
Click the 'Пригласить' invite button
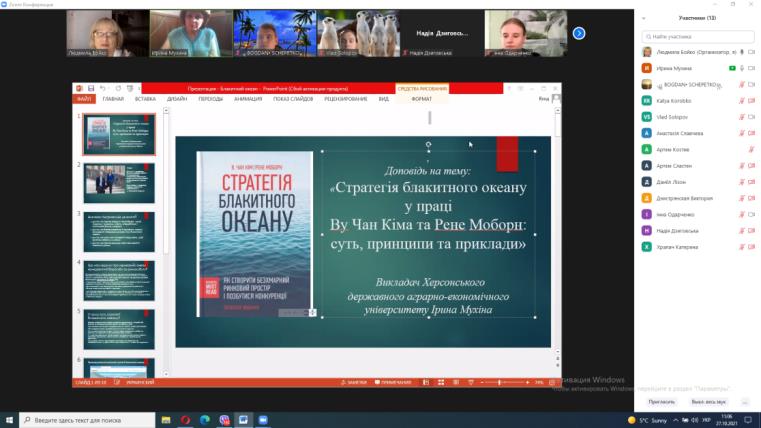[x=662, y=402]
